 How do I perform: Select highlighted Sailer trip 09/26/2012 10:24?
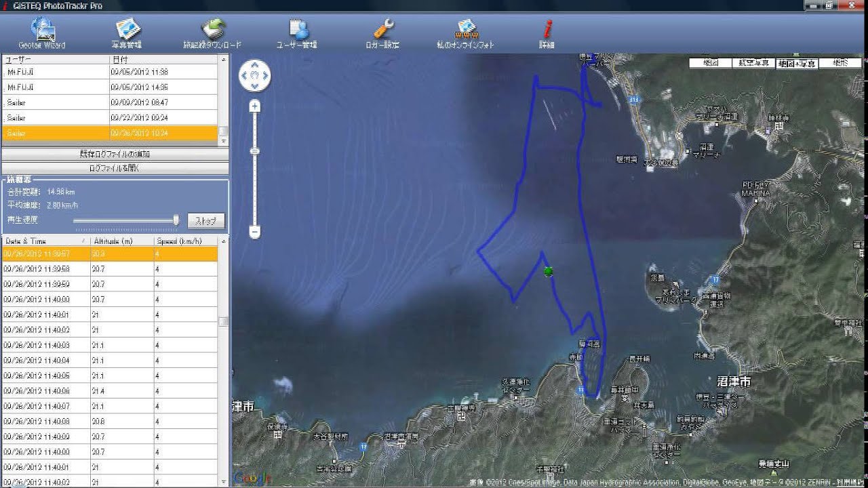click(110, 134)
